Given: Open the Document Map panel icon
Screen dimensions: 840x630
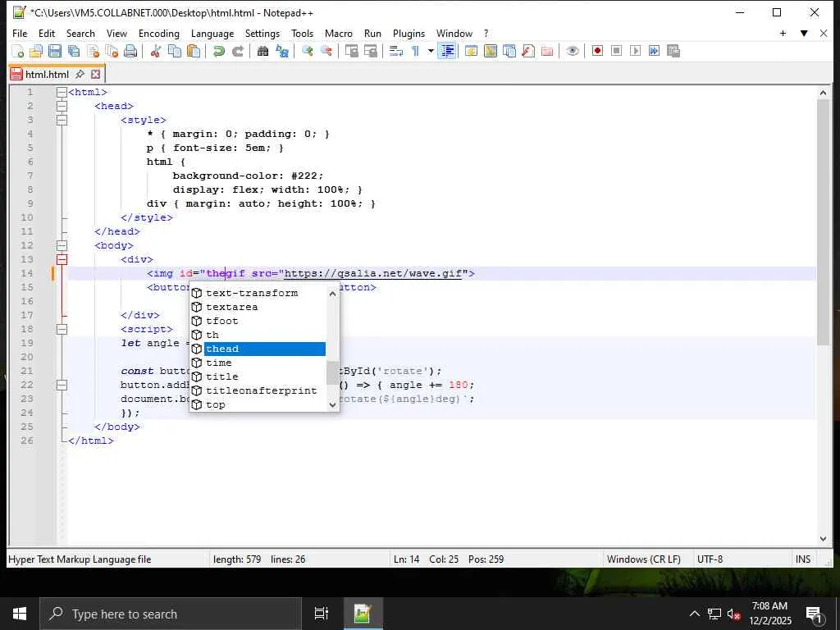Looking at the screenshot, I should 491,52.
